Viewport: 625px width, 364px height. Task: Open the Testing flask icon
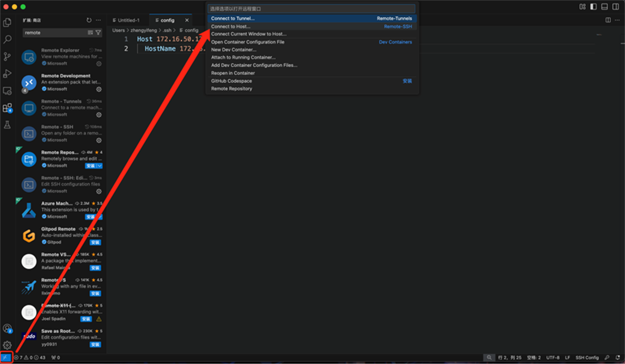pos(7,125)
